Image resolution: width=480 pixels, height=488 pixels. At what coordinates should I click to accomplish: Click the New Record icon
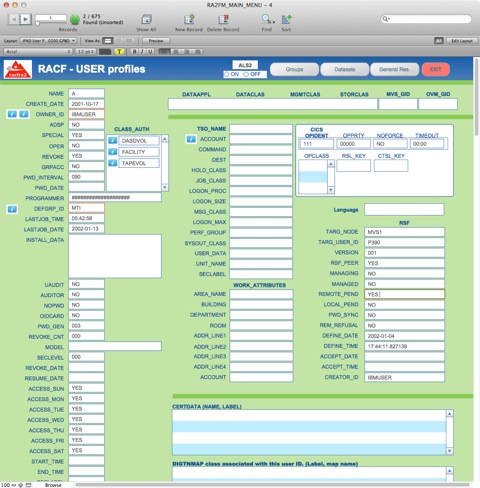pyautogui.click(x=189, y=19)
